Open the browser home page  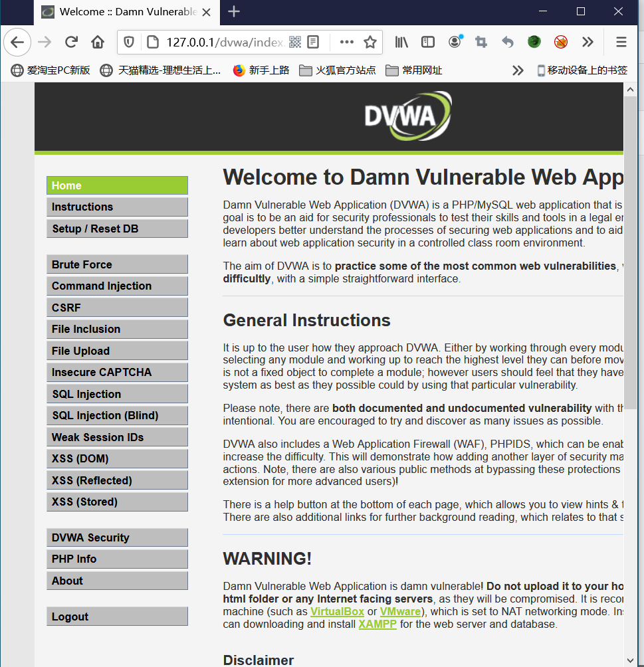98,42
